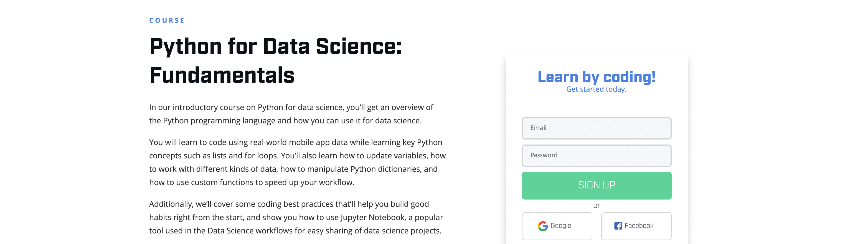Click the 'Facebook' text label
The width and height of the screenshot is (868, 244).
639,225
